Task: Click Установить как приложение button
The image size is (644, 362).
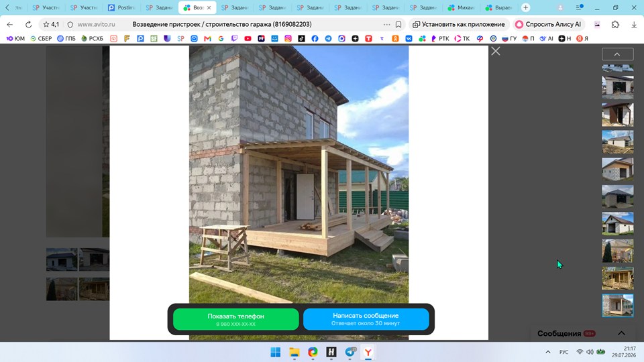Action: (x=459, y=24)
